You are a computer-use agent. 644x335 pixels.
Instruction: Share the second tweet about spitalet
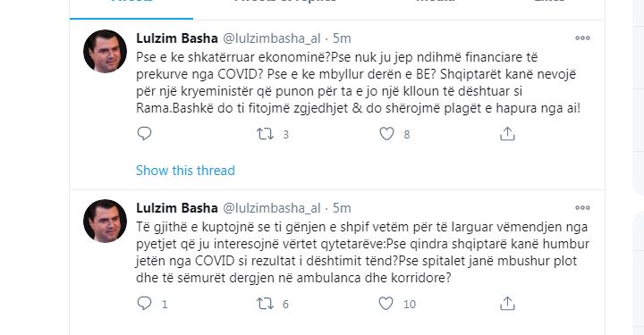(x=507, y=304)
